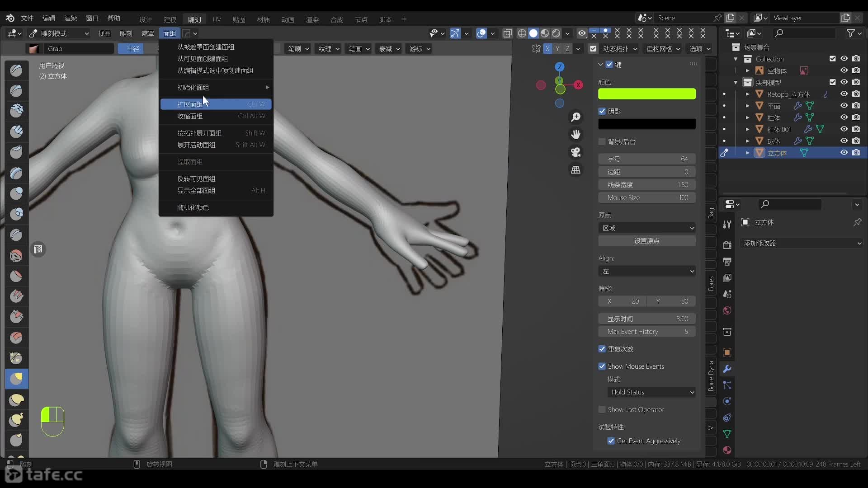
Task: Choose 收缩面组 menu entry
Action: [x=216, y=116]
